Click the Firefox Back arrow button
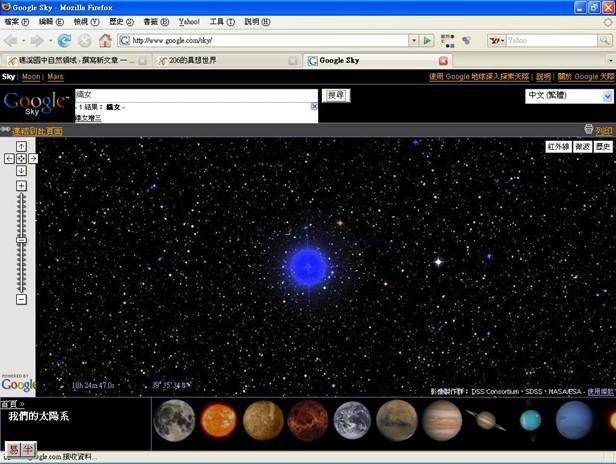The image size is (616, 464). [x=11, y=40]
